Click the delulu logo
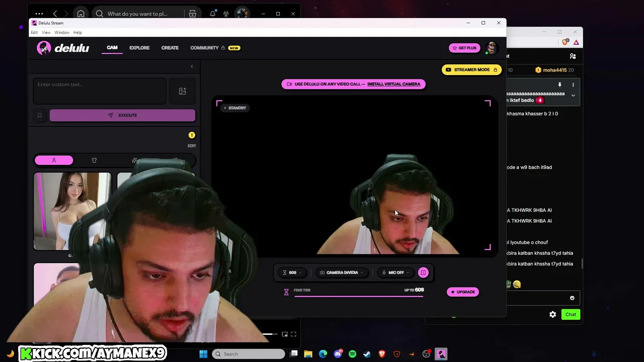The image size is (644, 362). (63, 48)
